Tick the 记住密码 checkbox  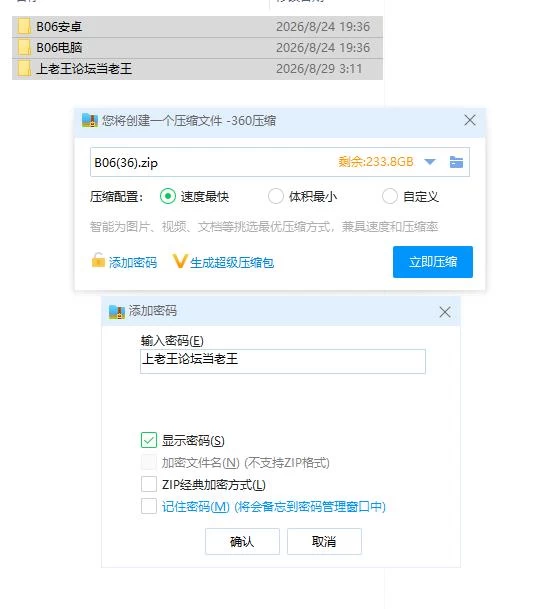pos(149,506)
